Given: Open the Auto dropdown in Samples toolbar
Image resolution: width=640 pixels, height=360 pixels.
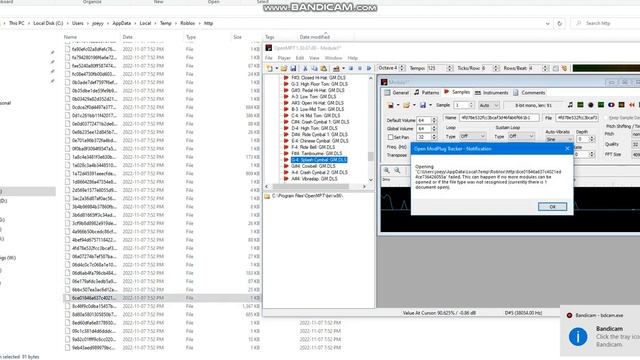Looking at the screenshot, I should [489, 105].
